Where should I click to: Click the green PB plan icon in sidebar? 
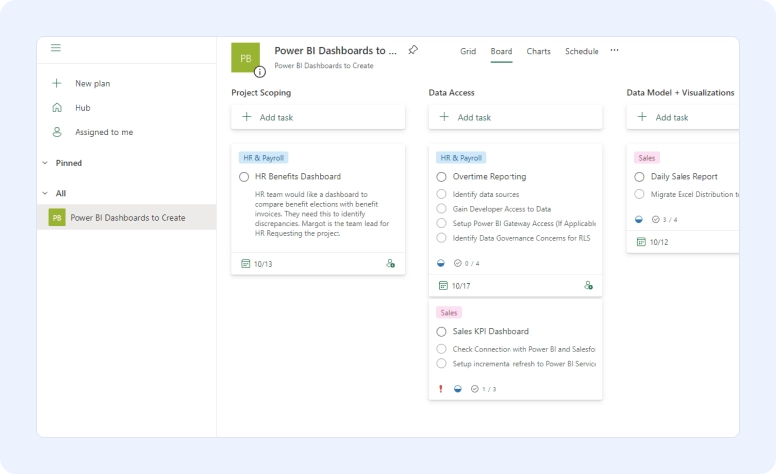click(x=57, y=217)
